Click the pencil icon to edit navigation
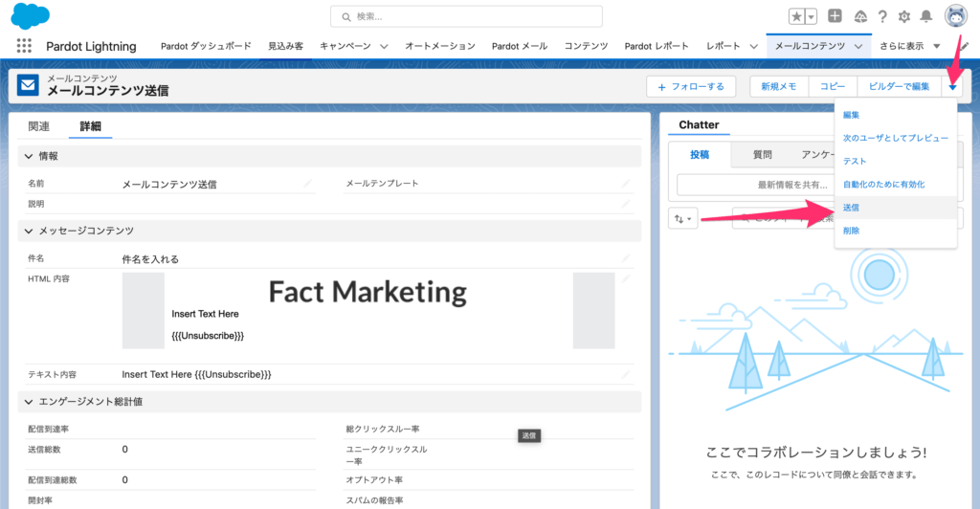This screenshot has height=509, width=980. pos(966,46)
